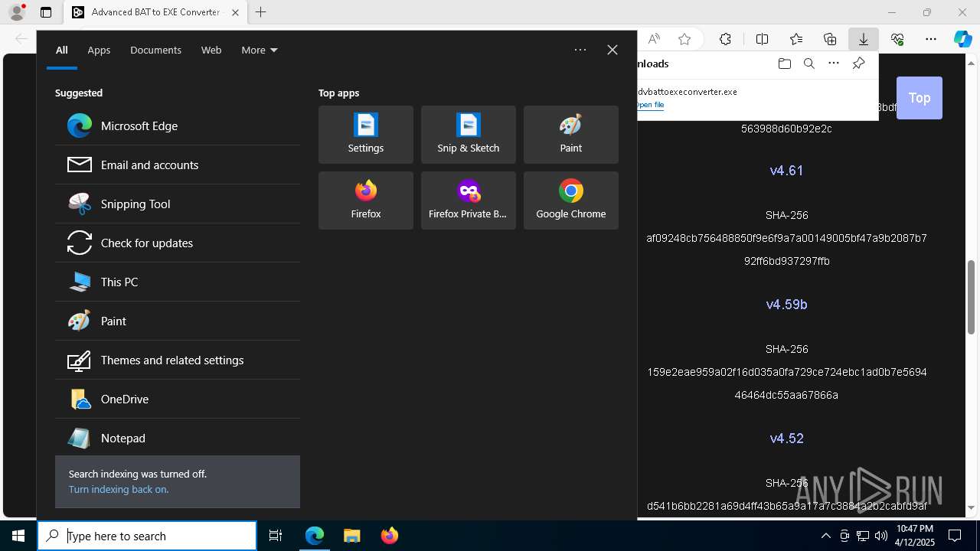Open search panel options ellipsis
980x551 pixels.
coord(580,50)
